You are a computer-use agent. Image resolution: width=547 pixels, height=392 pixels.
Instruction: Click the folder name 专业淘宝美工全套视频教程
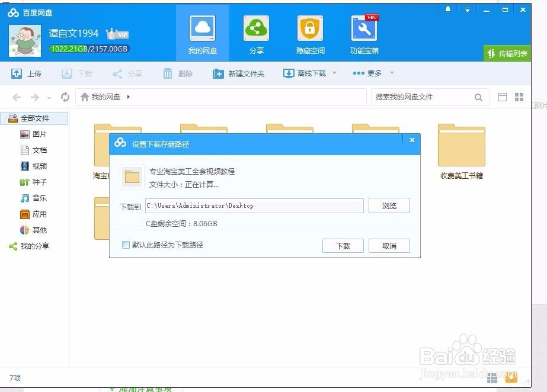(192, 172)
